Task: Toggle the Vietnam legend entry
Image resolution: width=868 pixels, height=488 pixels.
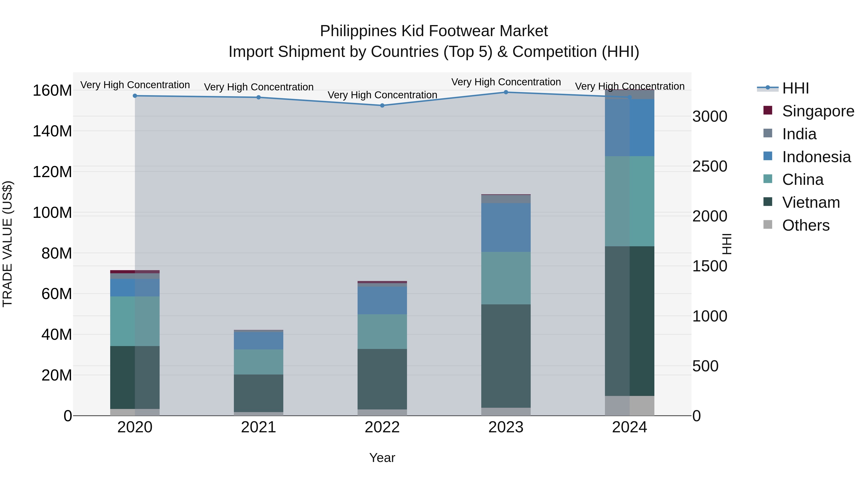Action: [802, 202]
